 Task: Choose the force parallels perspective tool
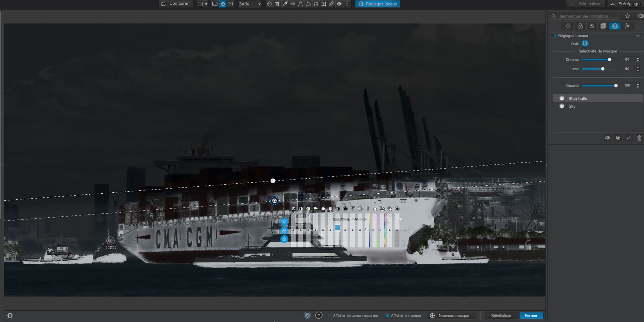click(301, 4)
